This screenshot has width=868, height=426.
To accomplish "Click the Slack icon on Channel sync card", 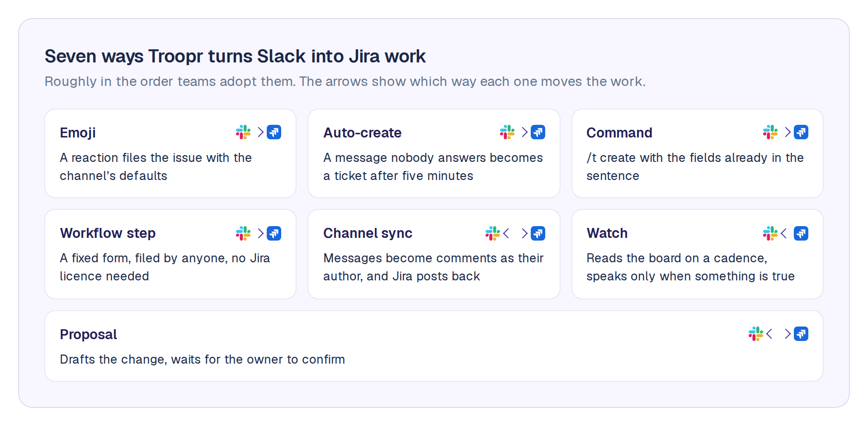I will (x=493, y=233).
